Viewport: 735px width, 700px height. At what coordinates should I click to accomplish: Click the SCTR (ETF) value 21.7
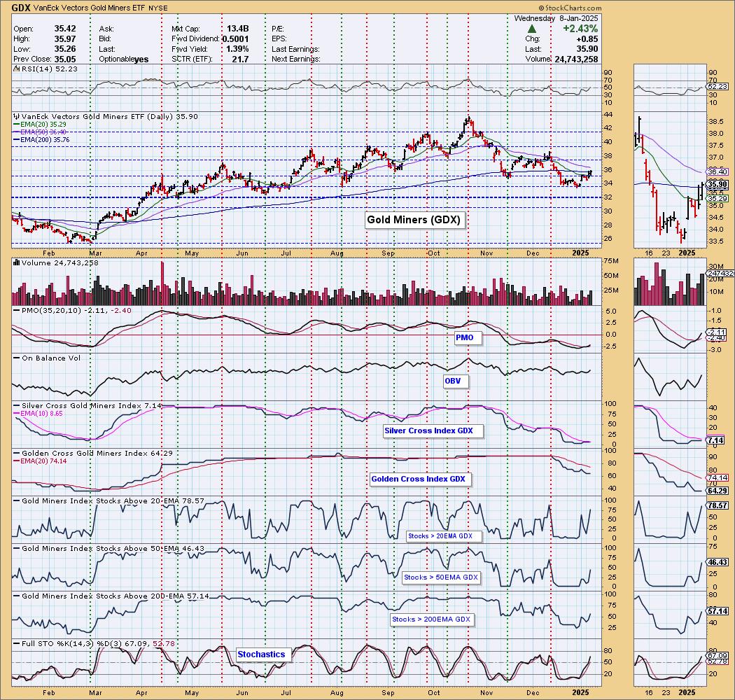(241, 59)
